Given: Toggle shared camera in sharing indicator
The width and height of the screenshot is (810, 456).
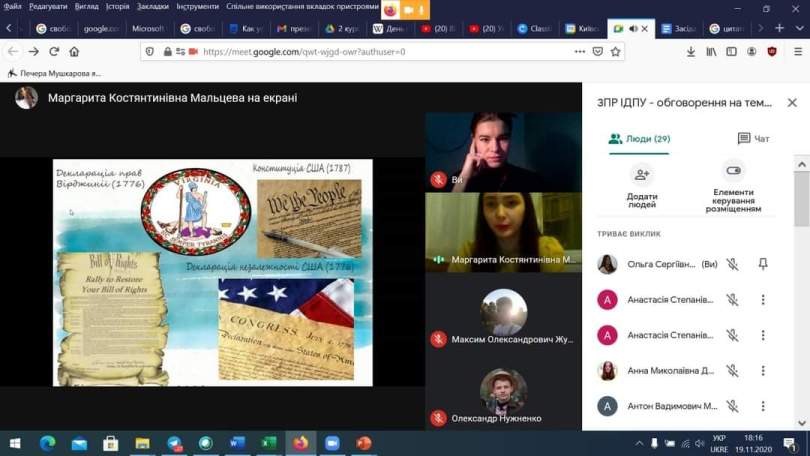Looking at the screenshot, I should point(409,10).
